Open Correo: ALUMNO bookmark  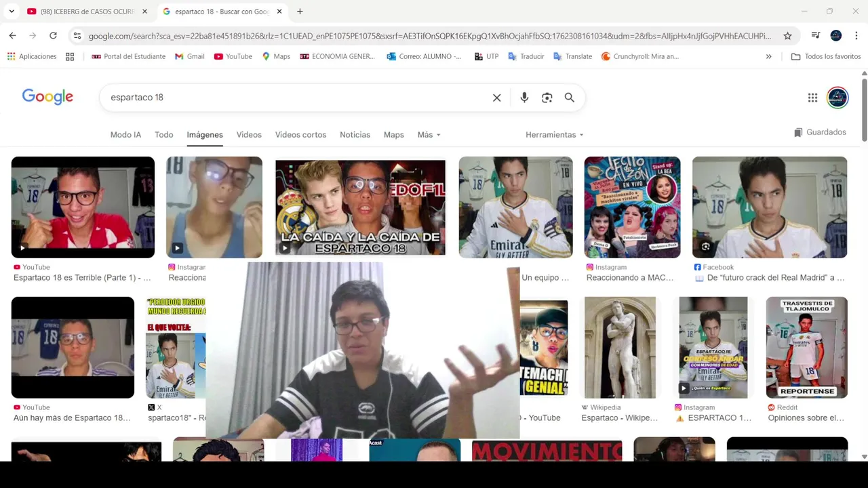(424, 56)
